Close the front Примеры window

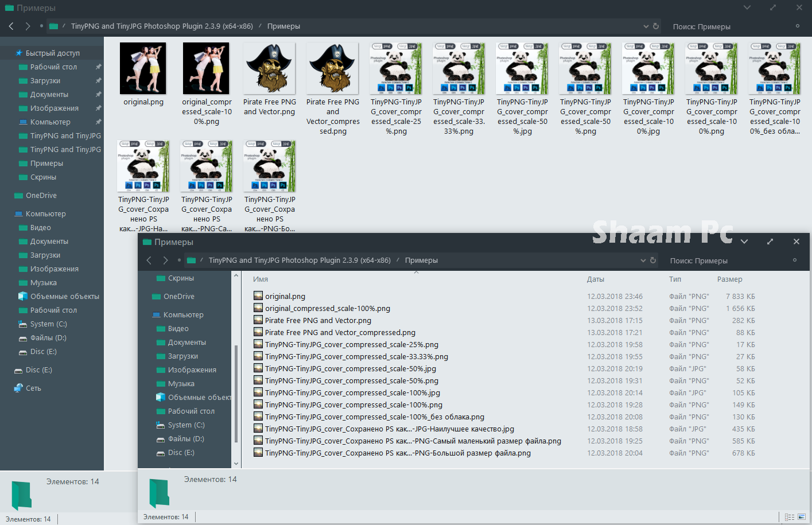[797, 242]
